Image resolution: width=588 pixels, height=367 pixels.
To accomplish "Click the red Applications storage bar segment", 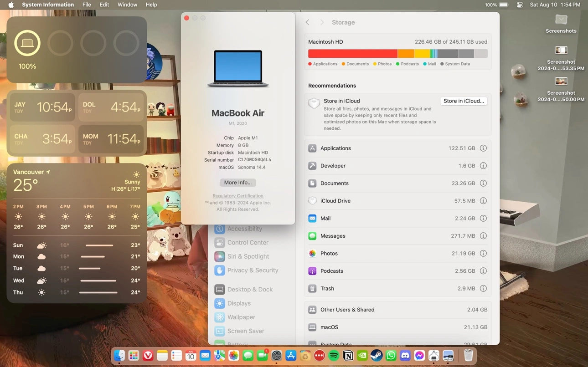I will (x=353, y=54).
